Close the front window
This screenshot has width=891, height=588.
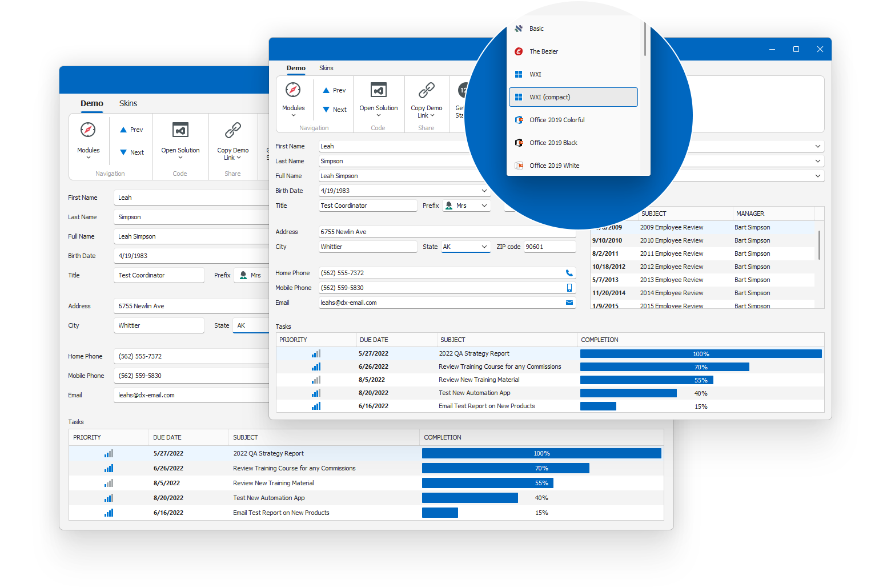tap(820, 49)
